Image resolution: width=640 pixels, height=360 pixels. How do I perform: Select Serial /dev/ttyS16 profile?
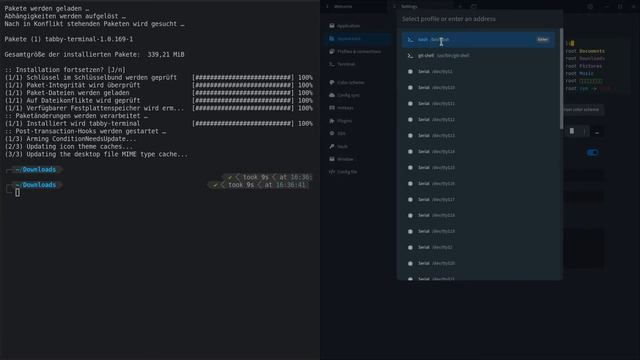coord(478,184)
